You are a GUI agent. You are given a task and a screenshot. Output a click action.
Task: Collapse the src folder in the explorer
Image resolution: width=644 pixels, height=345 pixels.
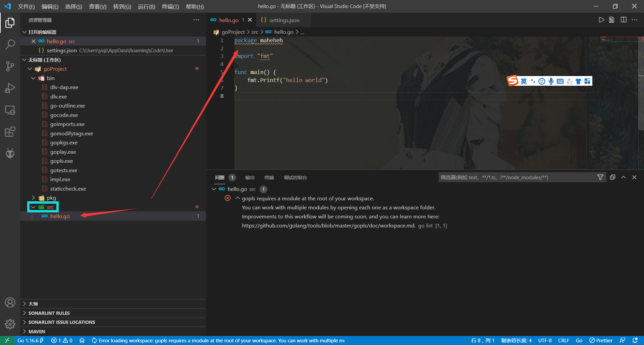click(33, 207)
